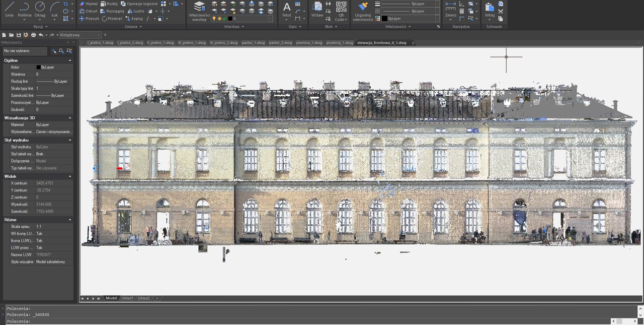Toggle layer light bulb on/off icon
The image size is (644, 325).
pos(213,18)
